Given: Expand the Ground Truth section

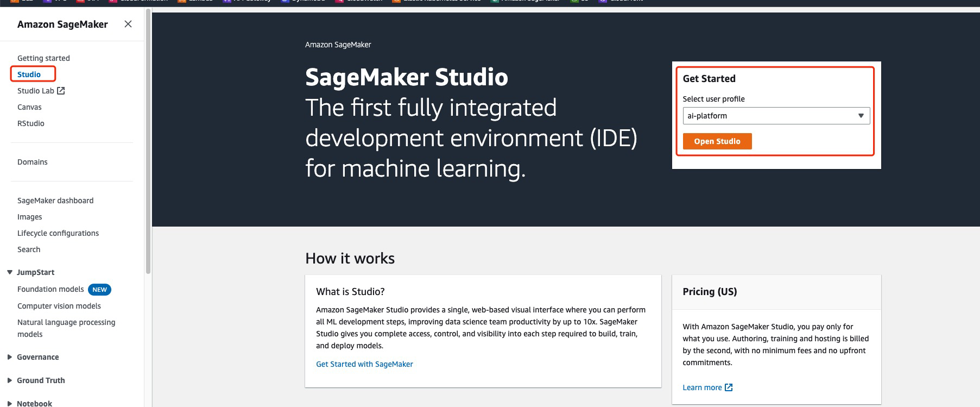Looking at the screenshot, I should pyautogui.click(x=10, y=380).
